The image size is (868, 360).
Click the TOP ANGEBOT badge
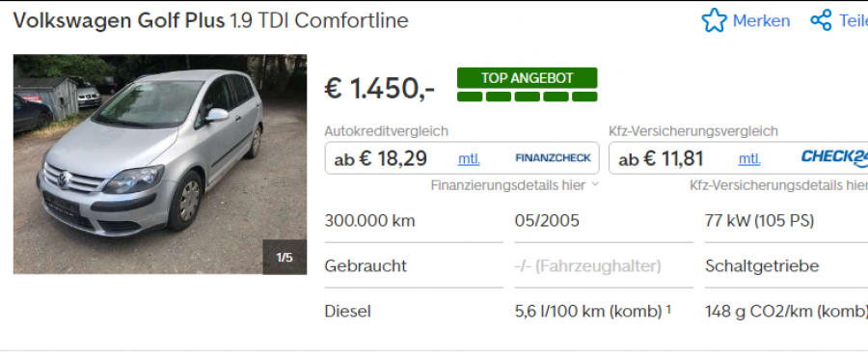tap(527, 78)
